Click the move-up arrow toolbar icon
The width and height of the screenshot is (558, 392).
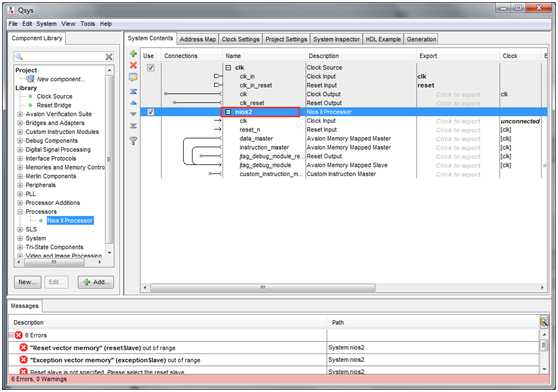(133, 103)
